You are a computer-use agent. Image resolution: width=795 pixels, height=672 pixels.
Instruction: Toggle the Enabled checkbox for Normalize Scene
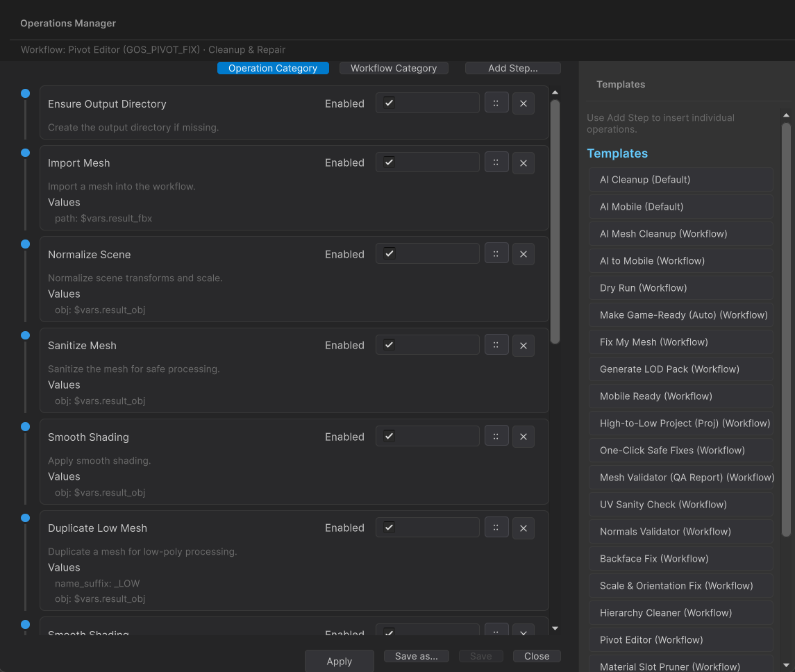click(x=390, y=253)
